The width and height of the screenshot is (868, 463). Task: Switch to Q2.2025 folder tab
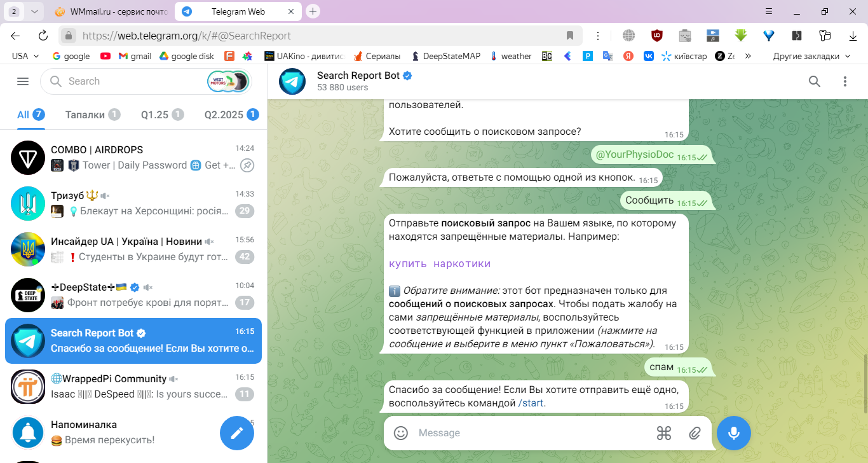[231, 115]
